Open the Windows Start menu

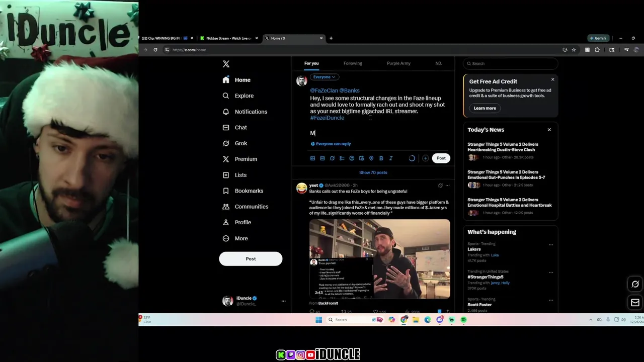[x=318, y=320]
